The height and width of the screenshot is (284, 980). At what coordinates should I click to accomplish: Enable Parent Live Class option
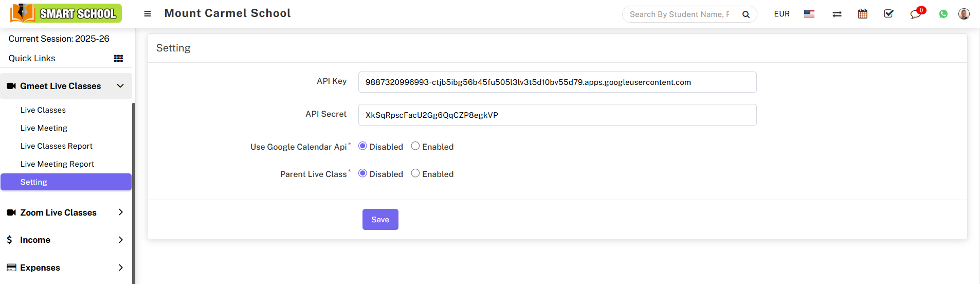415,173
